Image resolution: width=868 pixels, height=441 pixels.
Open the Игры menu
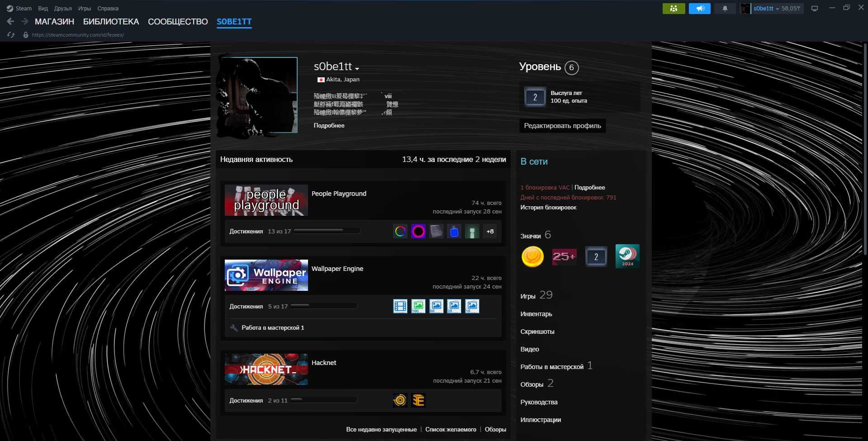[x=85, y=8]
